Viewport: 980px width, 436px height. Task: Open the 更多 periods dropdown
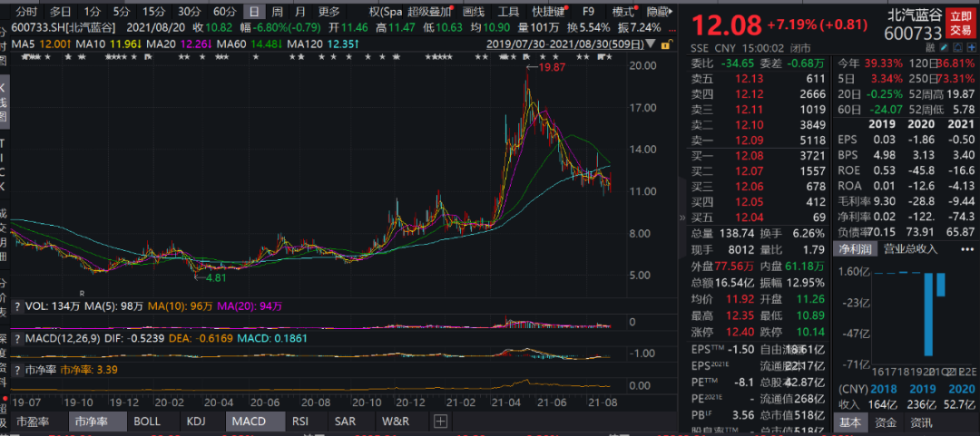[x=328, y=12]
